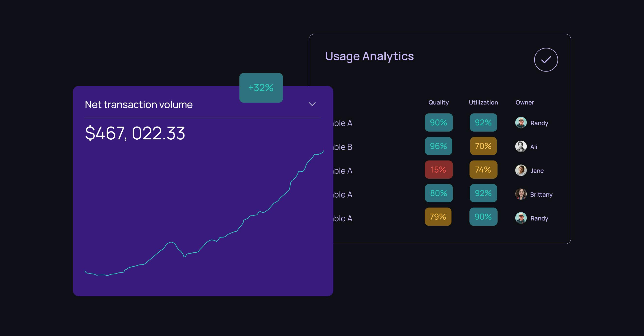Viewport: 644px width, 336px height.
Task: Click the Usage Analytics title
Action: 369,56
